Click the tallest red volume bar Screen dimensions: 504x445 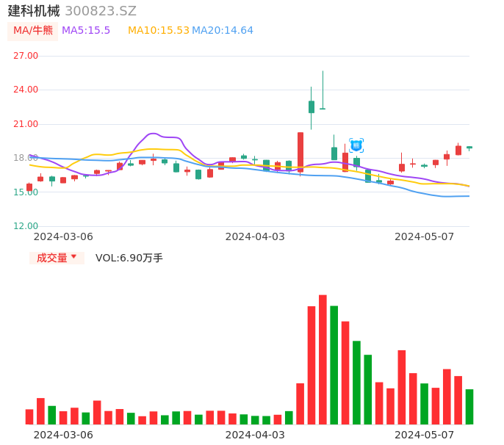pos(323,360)
